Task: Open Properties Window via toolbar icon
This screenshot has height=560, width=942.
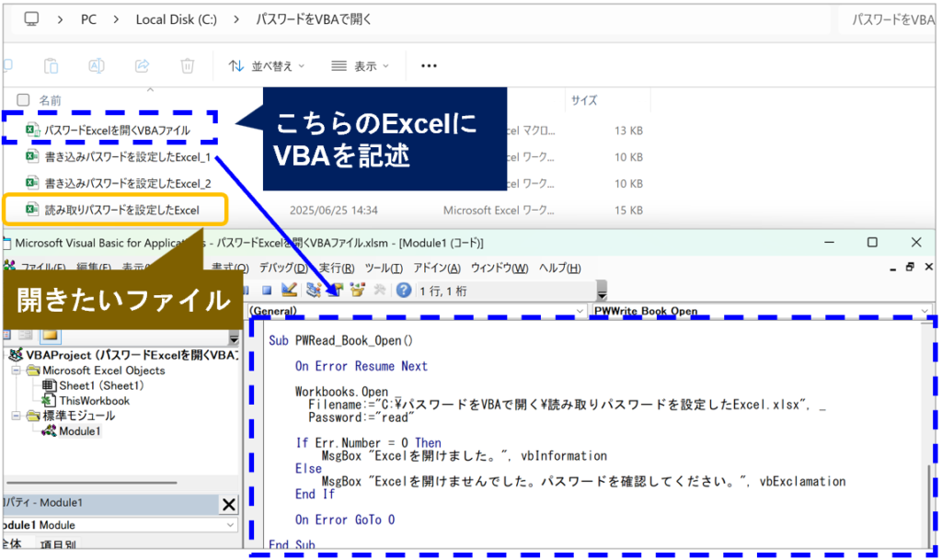Action: (335, 291)
